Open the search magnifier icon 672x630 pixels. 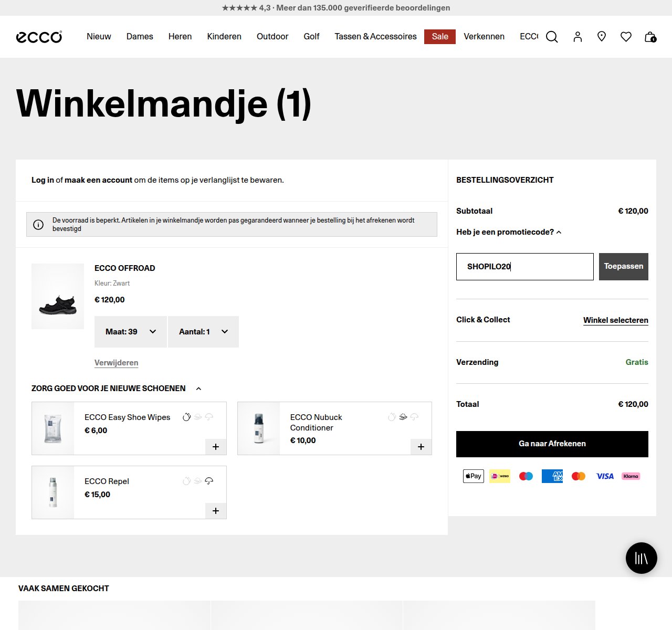pyautogui.click(x=552, y=37)
